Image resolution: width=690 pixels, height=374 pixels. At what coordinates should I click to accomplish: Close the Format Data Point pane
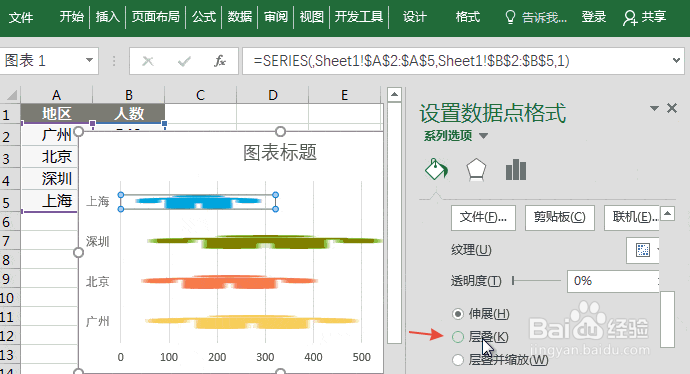(672, 108)
